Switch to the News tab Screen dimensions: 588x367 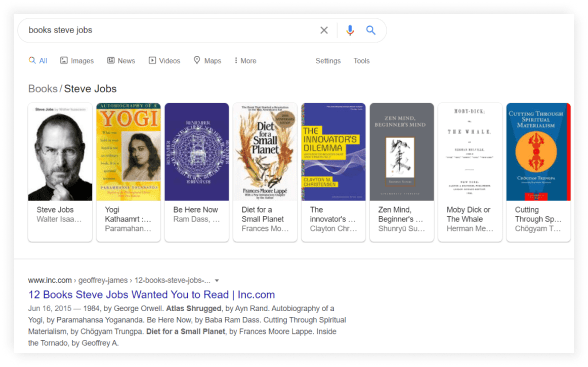point(121,61)
